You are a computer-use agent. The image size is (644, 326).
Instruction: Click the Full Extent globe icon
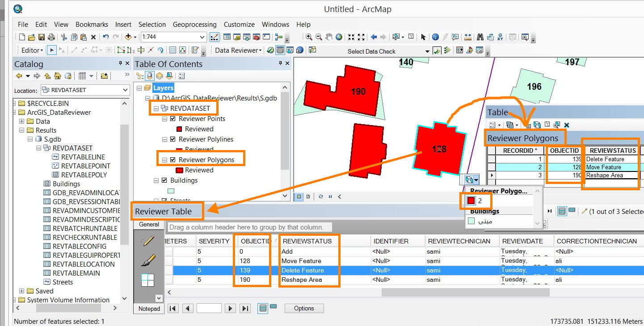339,37
